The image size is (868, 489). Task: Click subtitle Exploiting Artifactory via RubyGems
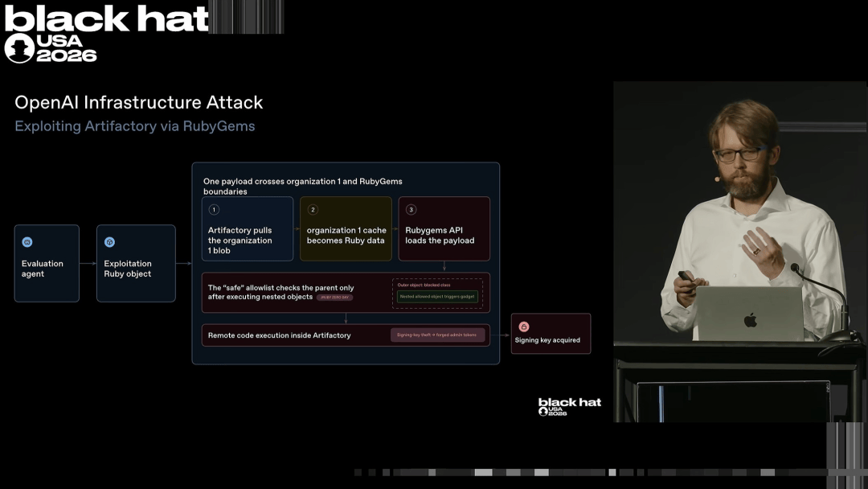click(134, 126)
